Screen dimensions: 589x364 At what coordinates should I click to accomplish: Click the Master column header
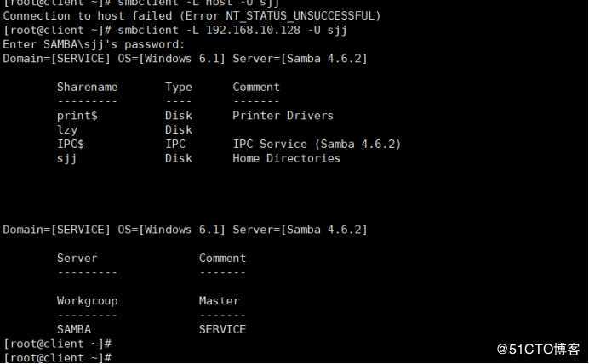[x=219, y=301]
